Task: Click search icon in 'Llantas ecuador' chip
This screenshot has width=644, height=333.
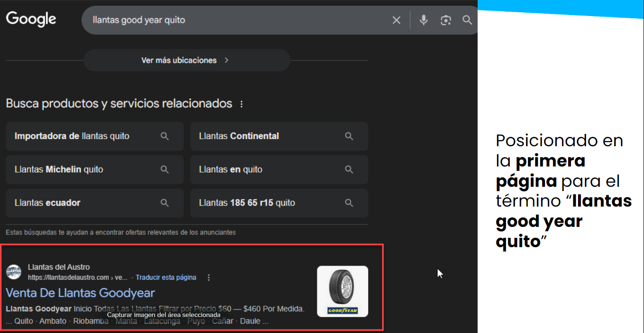Action: point(165,203)
